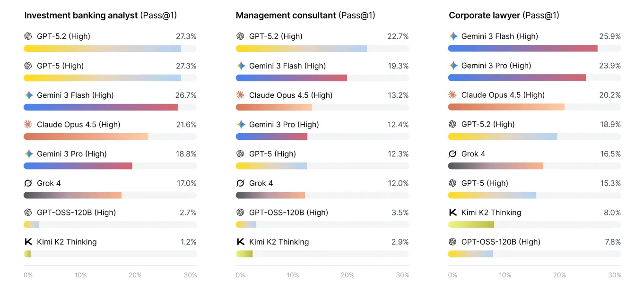This screenshot has width=644, height=290.
Task: Click GPT-OSS-120B logo in Management consultant chart
Action: tap(241, 213)
